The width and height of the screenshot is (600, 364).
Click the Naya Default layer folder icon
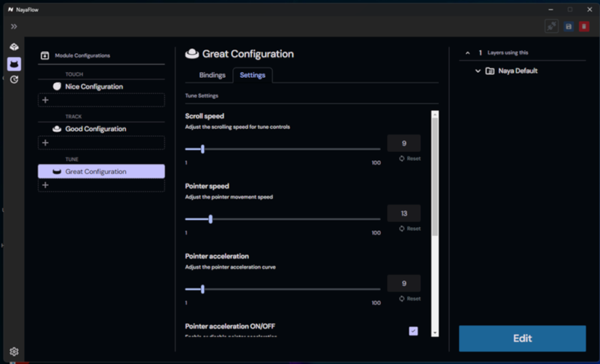pyautogui.click(x=490, y=70)
